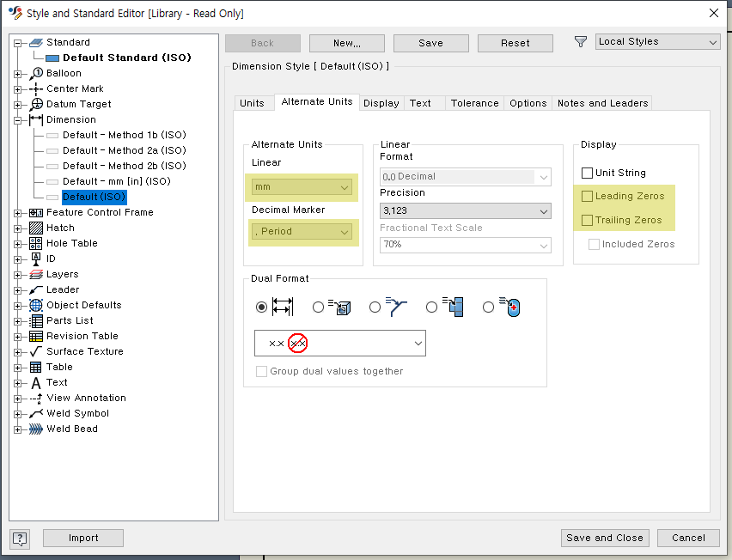Click the Default Standard (ISO) blue icon

click(x=52, y=58)
